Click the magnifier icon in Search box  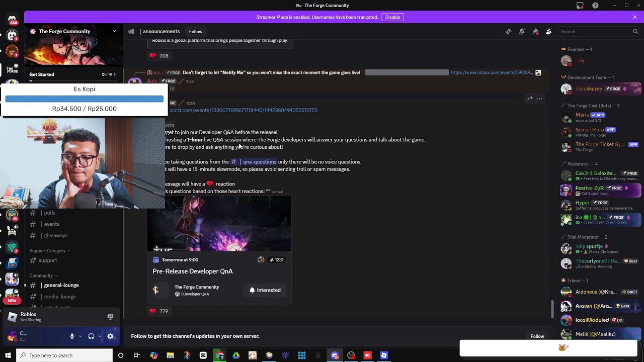[635, 31]
